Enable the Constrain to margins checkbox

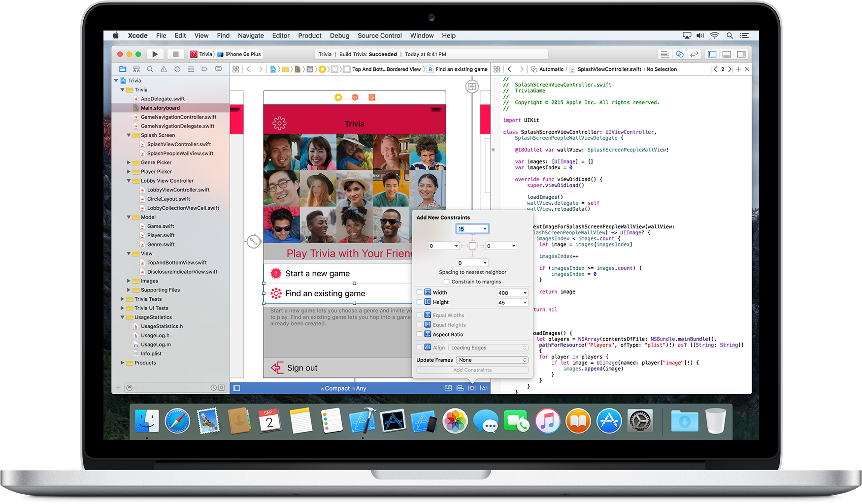[x=446, y=282]
